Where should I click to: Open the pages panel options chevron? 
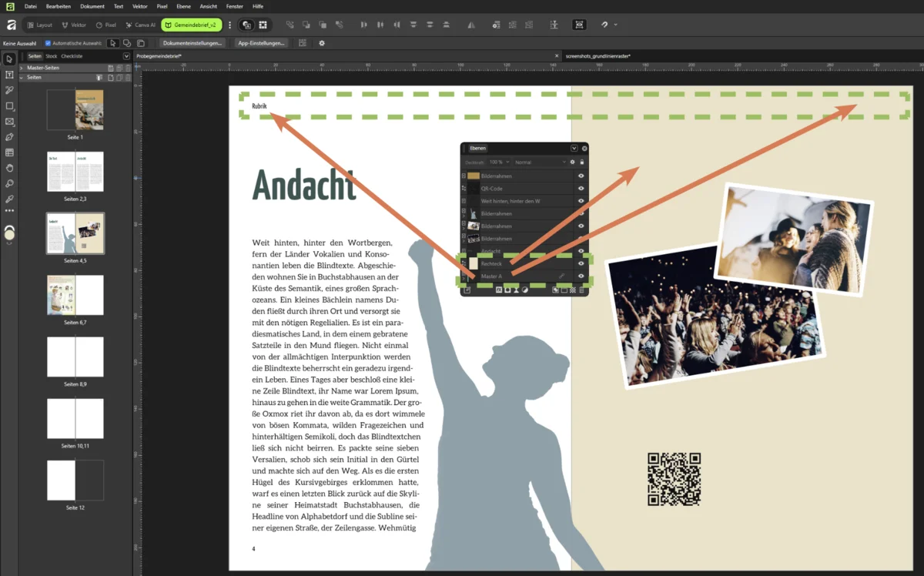tap(126, 56)
